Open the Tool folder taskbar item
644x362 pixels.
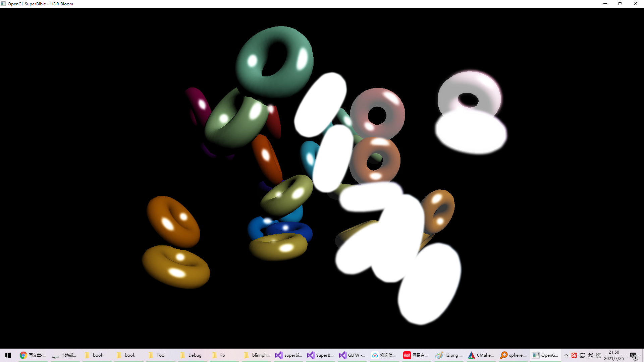157,355
